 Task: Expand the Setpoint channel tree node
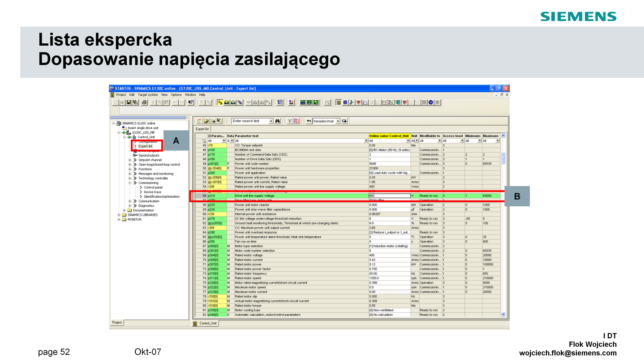click(129, 160)
